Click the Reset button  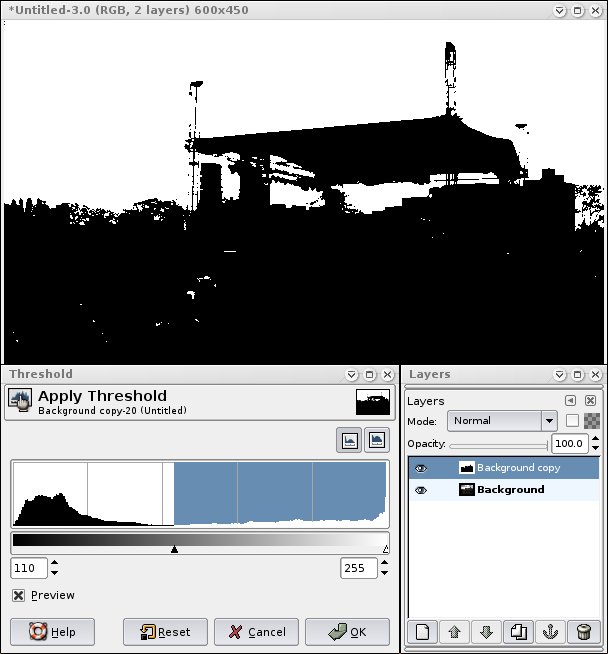click(x=165, y=632)
